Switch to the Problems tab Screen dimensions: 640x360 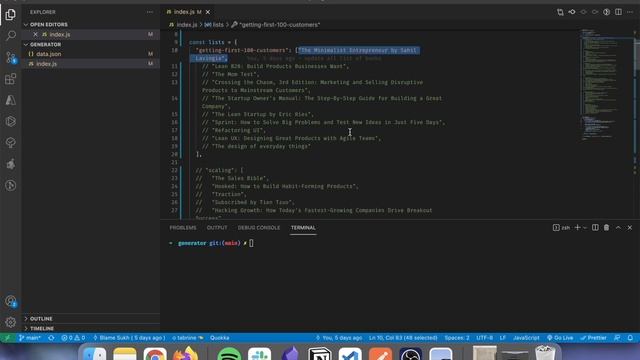click(x=183, y=228)
